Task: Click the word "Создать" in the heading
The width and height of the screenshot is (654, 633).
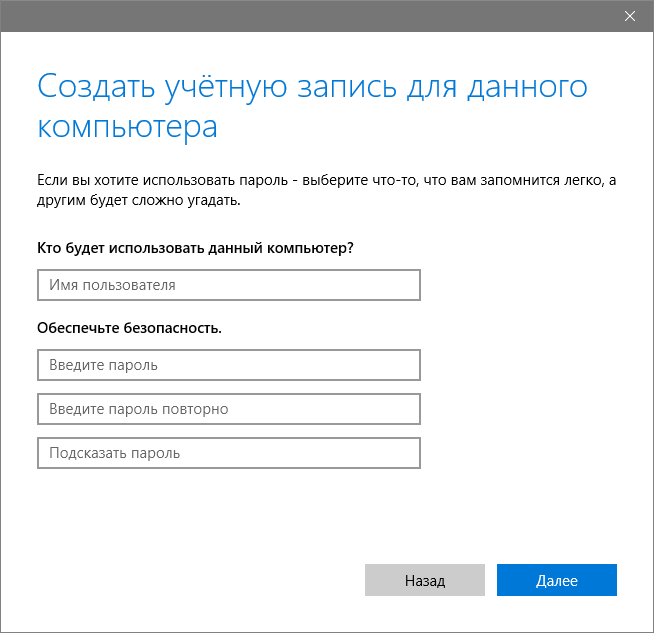Action: [x=93, y=86]
